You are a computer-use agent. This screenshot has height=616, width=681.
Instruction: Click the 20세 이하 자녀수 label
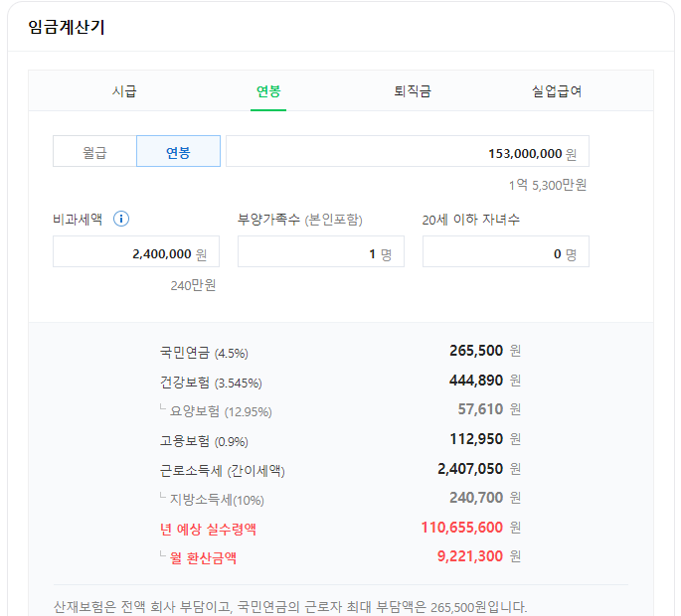471,219
